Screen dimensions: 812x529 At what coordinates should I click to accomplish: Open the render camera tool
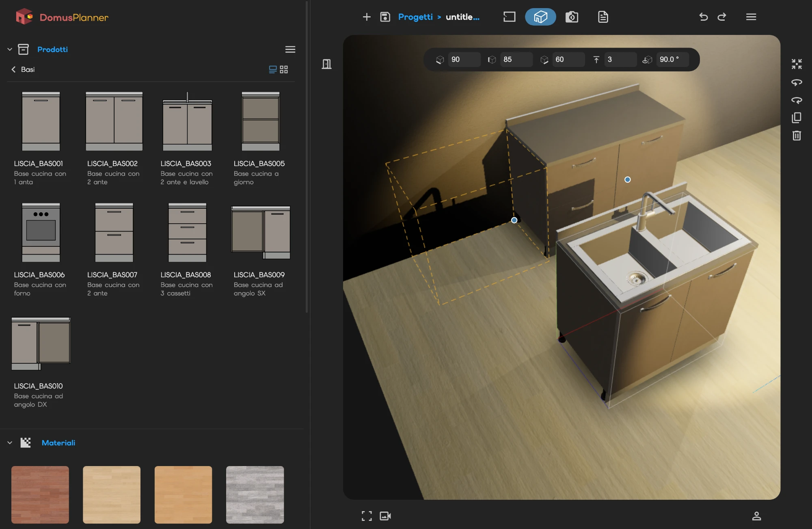[x=572, y=17]
